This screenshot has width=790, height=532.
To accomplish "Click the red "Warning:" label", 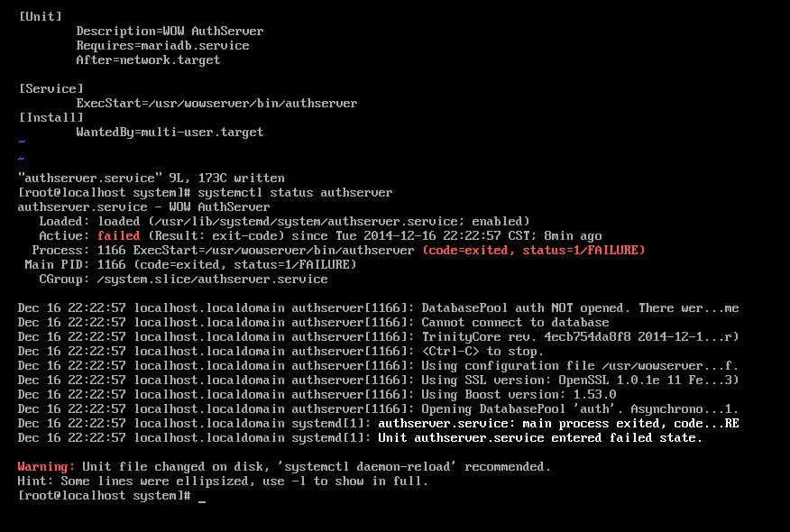I will pyautogui.click(x=46, y=466).
